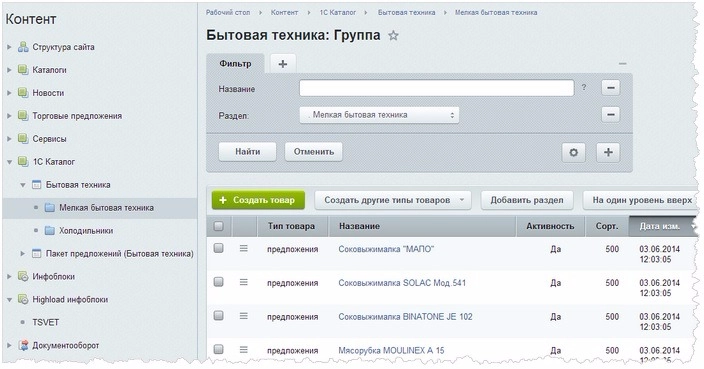The height and width of the screenshot is (369, 704).
Task: Open filter settings gear button
Action: click(573, 152)
